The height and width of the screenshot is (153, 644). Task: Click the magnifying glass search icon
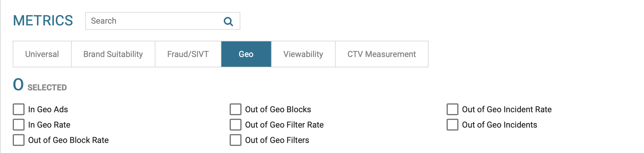[228, 21]
